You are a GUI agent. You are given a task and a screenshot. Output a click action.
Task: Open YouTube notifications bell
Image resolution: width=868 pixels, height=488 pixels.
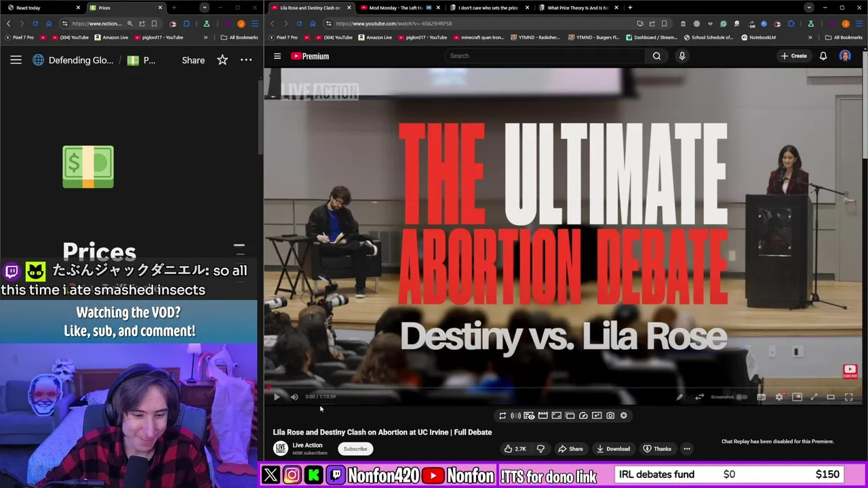pyautogui.click(x=823, y=56)
